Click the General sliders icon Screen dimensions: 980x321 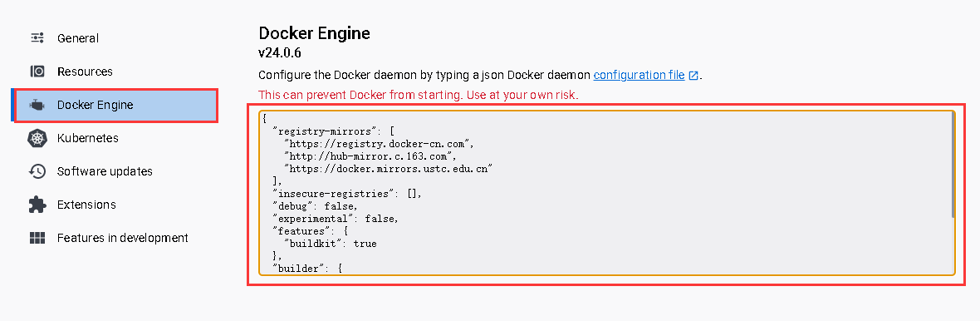coord(37,38)
